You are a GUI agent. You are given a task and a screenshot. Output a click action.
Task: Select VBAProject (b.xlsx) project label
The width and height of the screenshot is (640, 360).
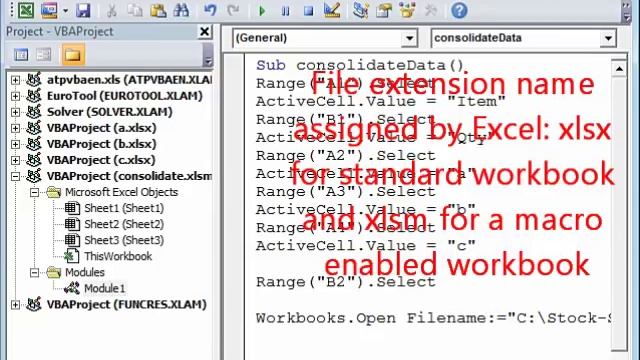[101, 144]
